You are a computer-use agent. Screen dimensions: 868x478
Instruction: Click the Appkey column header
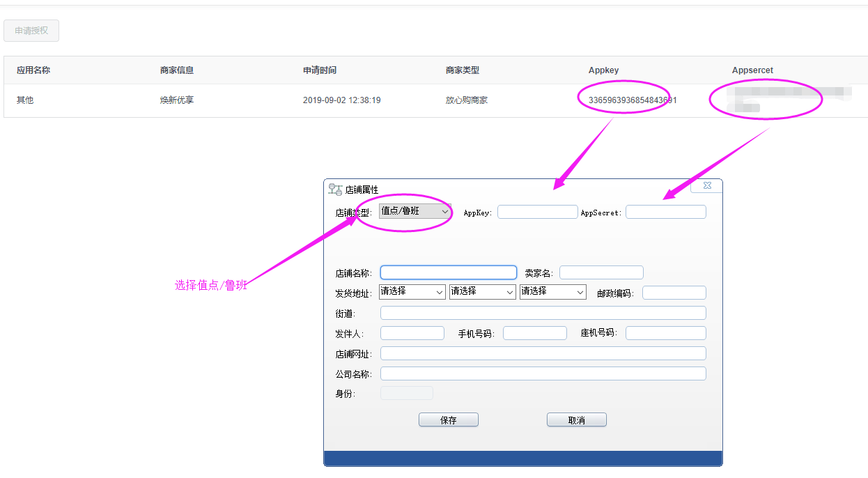tap(603, 70)
